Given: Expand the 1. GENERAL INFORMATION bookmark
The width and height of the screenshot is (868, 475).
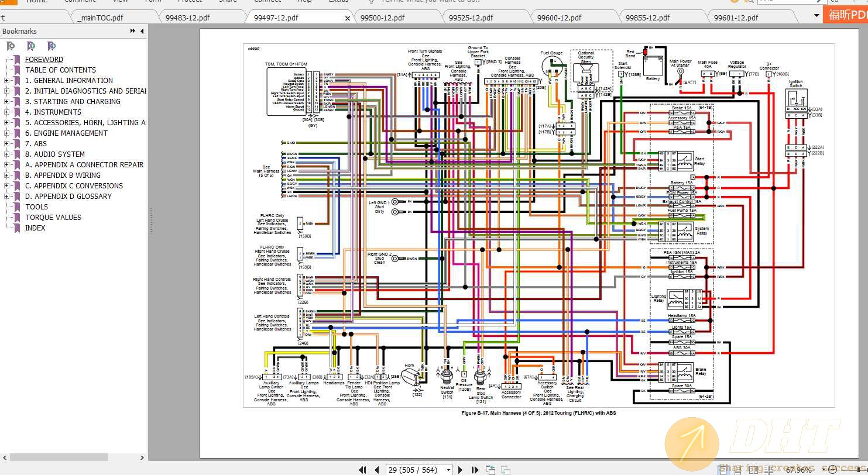Looking at the screenshot, I should coord(6,81).
